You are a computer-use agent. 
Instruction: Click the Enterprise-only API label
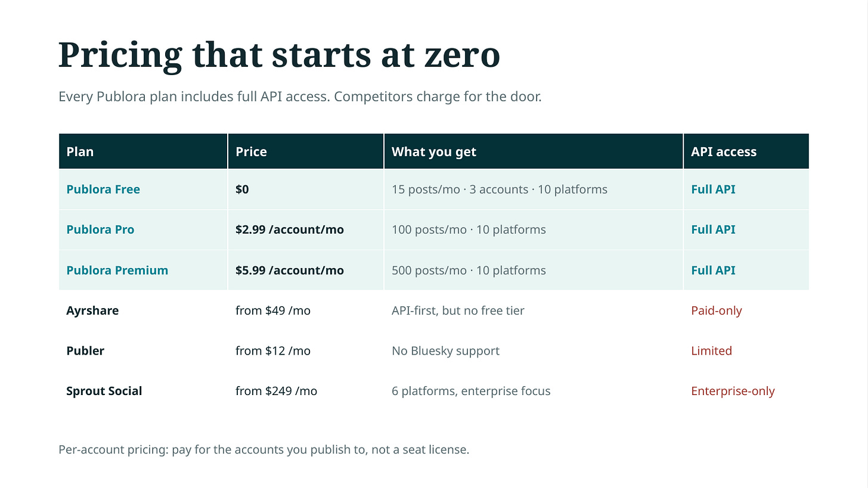pyautogui.click(x=733, y=391)
